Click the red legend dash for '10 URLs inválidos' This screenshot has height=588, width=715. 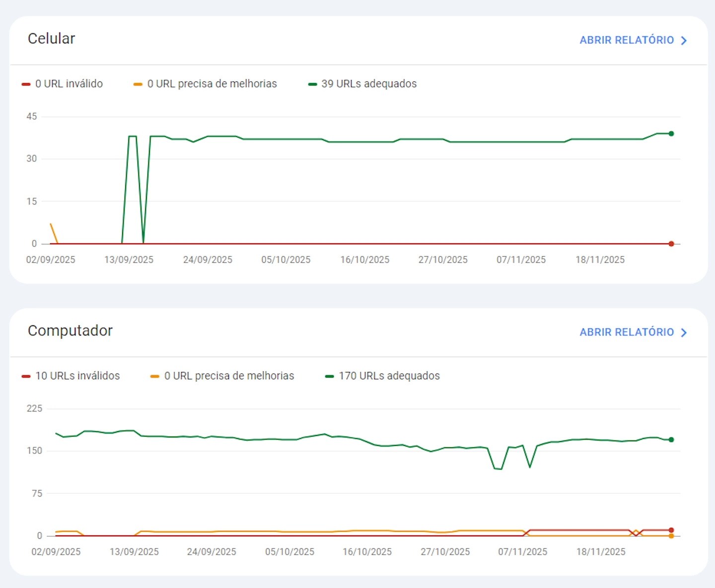pyautogui.click(x=26, y=375)
